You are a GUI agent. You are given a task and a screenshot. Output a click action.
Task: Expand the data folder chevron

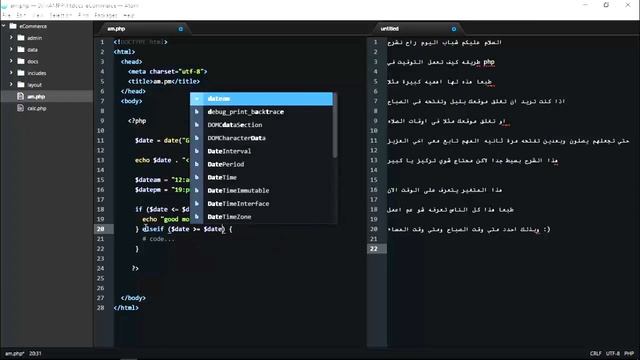click(x=11, y=50)
